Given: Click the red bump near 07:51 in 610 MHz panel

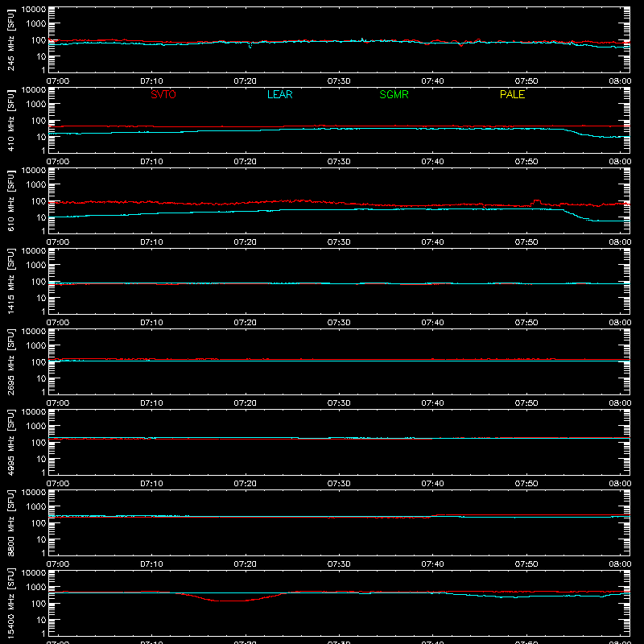Looking at the screenshot, I should tap(536, 202).
